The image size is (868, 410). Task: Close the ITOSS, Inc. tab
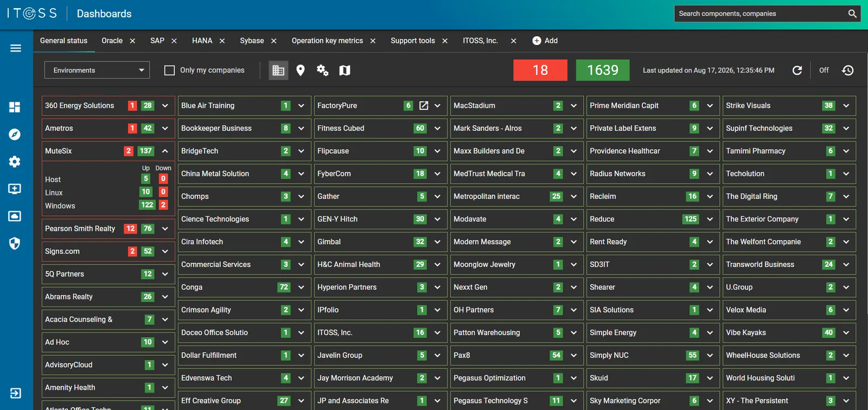pos(514,41)
